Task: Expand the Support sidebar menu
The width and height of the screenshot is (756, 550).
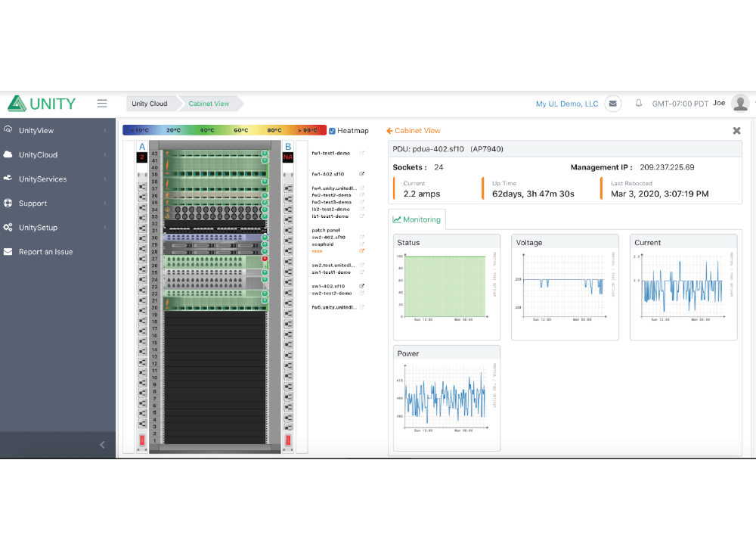Action: point(58,203)
